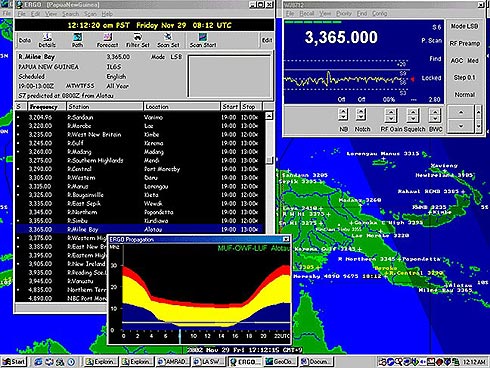Select the 3,204.96 R.Sandaun row
The image size is (490, 368).
click(x=140, y=117)
